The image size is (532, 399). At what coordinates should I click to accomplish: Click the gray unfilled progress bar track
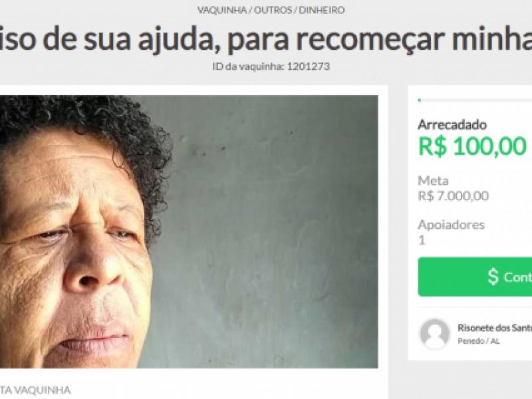coord(476,100)
